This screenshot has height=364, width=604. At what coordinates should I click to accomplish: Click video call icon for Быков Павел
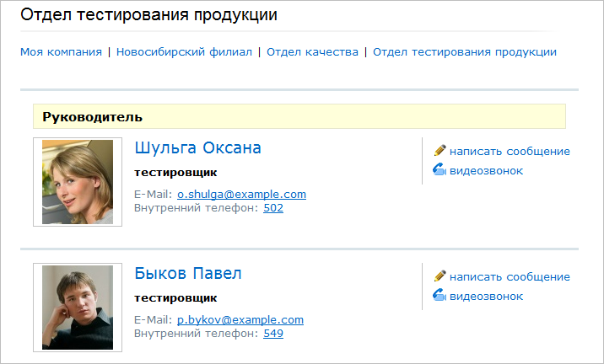coord(439,296)
